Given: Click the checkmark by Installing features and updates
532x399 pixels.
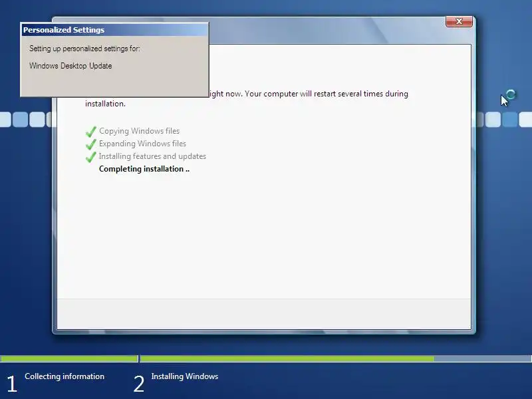Looking at the screenshot, I should coord(91,157).
